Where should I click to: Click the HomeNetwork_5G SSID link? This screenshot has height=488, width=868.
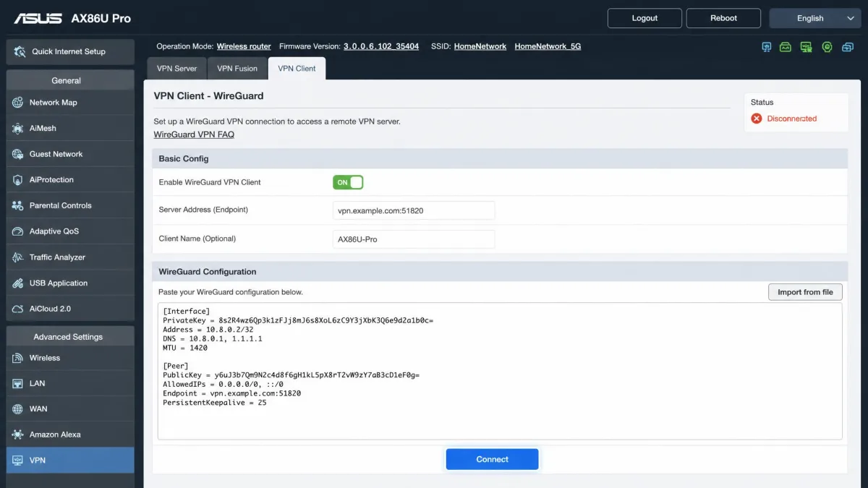point(548,46)
